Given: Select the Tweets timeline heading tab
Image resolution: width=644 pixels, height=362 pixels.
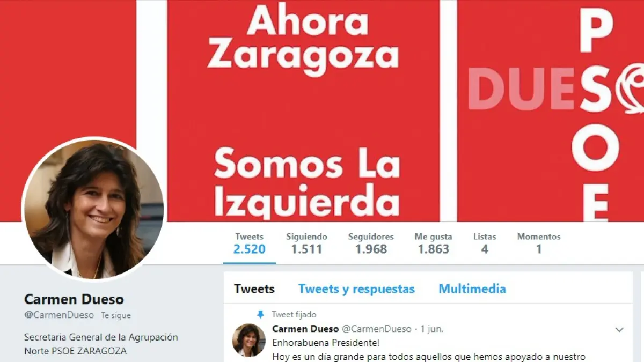Looking at the screenshot, I should (254, 289).
